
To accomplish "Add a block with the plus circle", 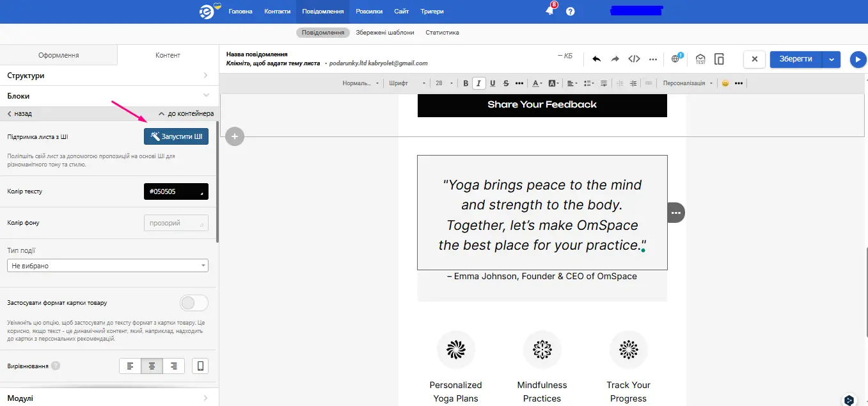I will click(235, 136).
